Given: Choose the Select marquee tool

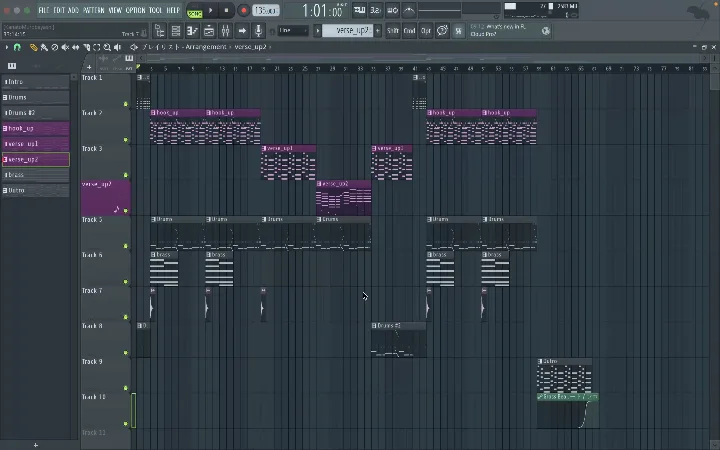Looking at the screenshot, I should [x=97, y=47].
